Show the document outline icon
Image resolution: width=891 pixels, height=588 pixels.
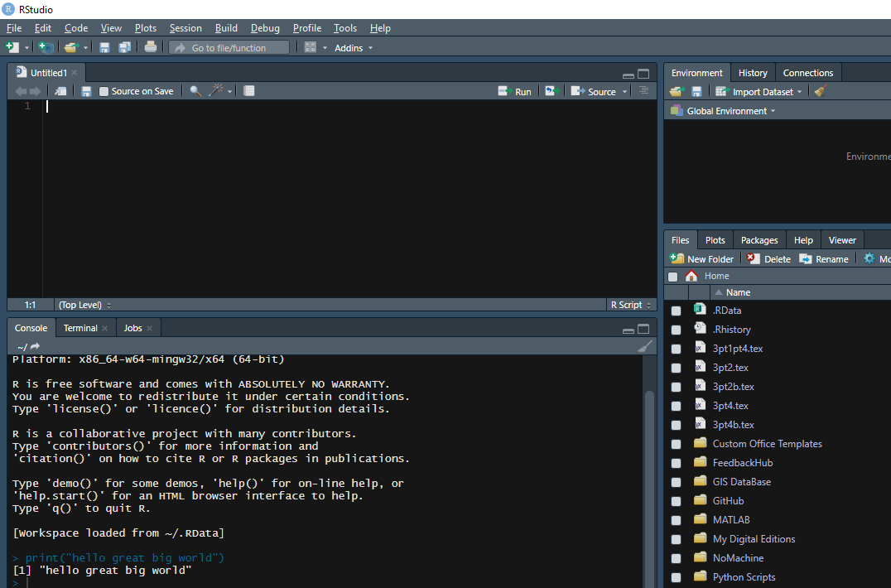(x=643, y=91)
